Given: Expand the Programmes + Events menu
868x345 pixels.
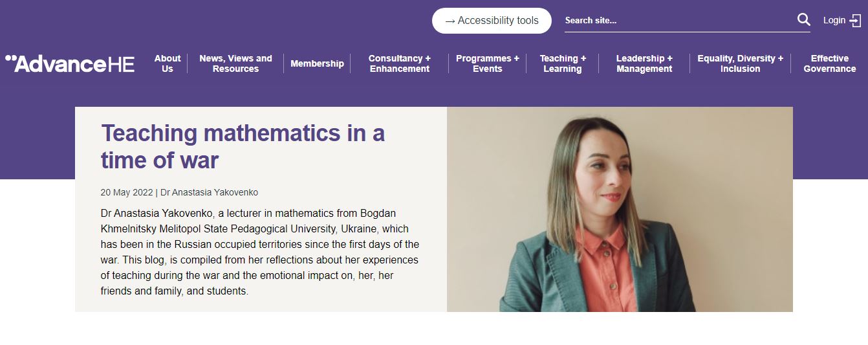Looking at the screenshot, I should (x=488, y=63).
